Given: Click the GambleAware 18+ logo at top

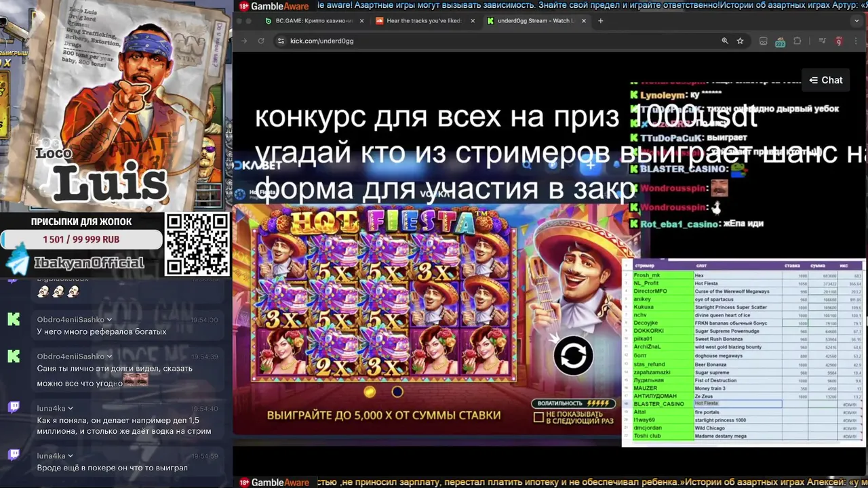Looking at the screenshot, I should point(274,7).
